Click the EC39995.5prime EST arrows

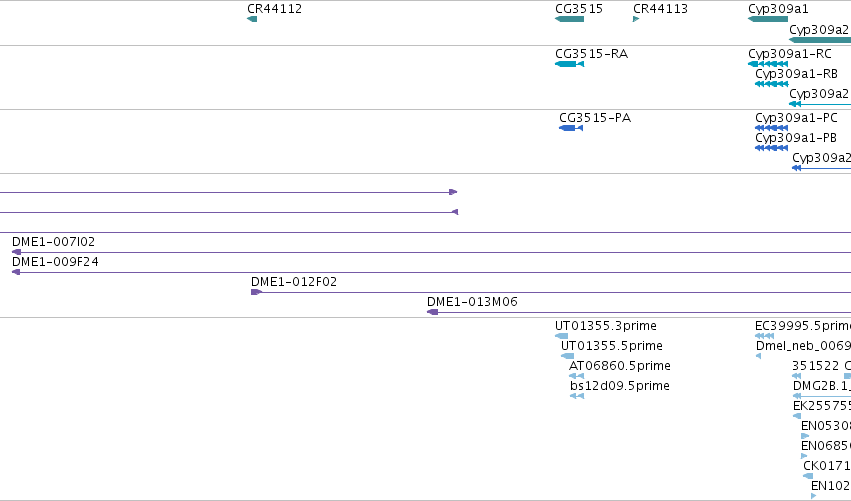[764, 336]
